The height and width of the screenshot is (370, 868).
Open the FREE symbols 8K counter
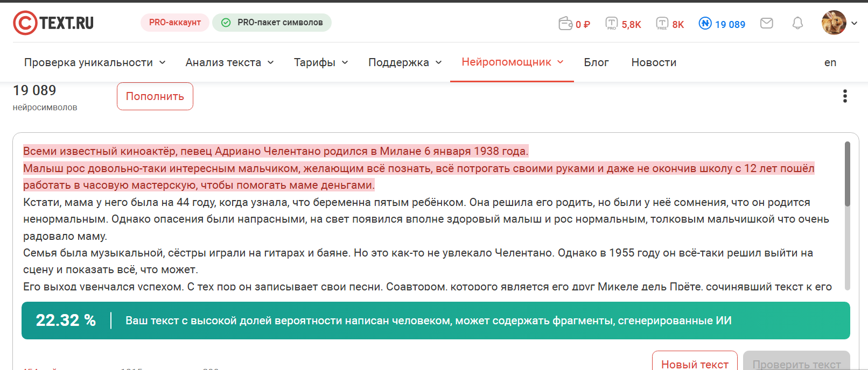click(670, 24)
